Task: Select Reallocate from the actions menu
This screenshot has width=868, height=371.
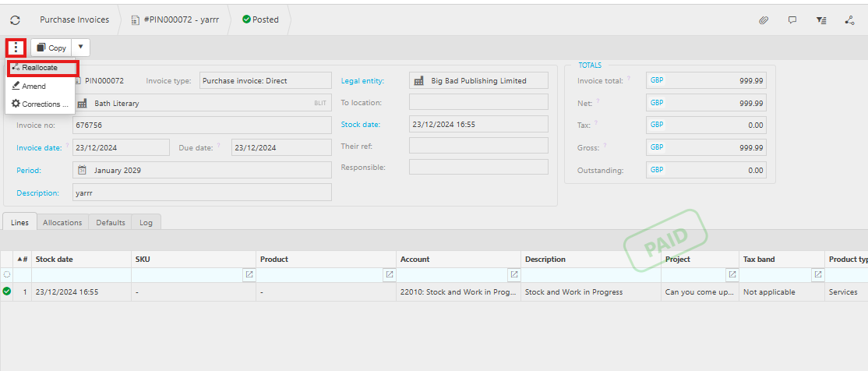Action: [x=41, y=68]
